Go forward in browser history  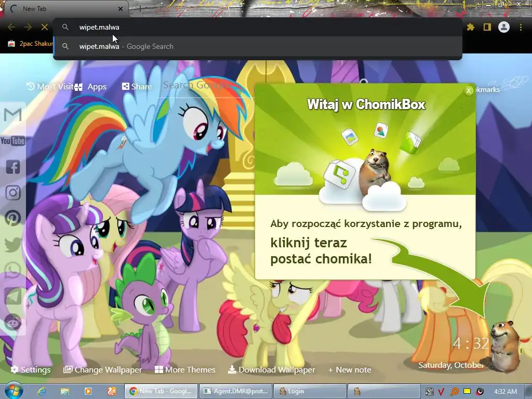[28, 27]
